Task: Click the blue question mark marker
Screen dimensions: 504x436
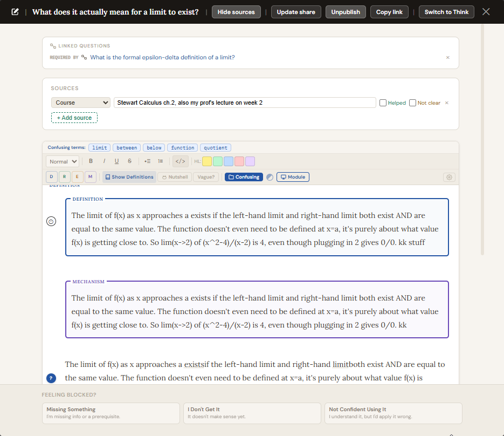Action: point(51,378)
